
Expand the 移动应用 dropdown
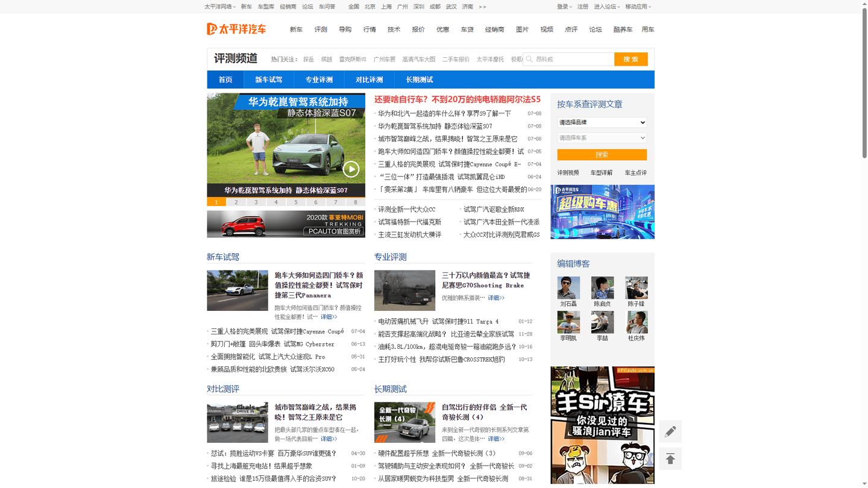click(638, 7)
